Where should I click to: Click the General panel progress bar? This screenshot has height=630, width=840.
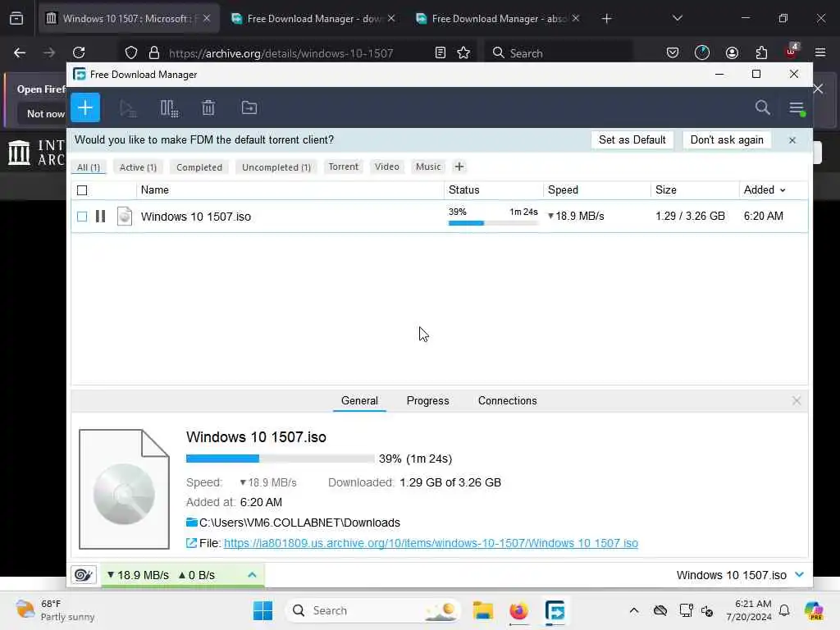click(281, 459)
